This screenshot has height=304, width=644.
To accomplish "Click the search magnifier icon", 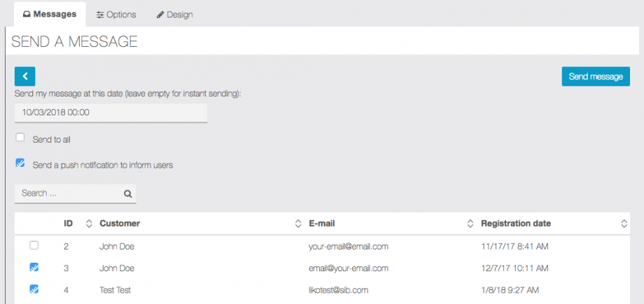I will [127, 194].
